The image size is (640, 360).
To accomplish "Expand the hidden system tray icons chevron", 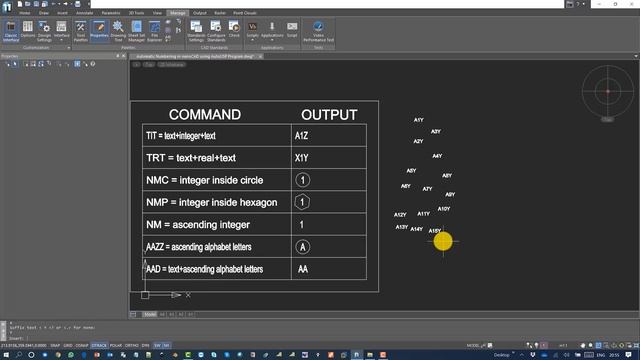I will [x=522, y=355].
